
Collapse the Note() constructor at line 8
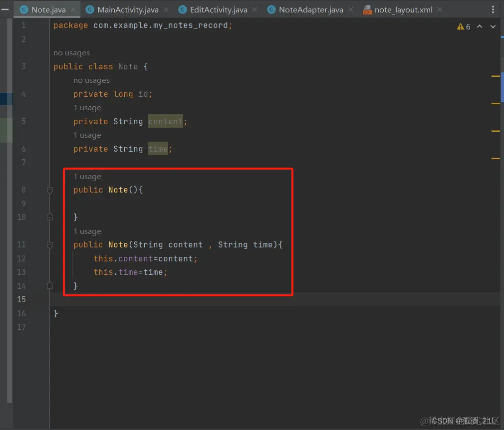click(50, 190)
